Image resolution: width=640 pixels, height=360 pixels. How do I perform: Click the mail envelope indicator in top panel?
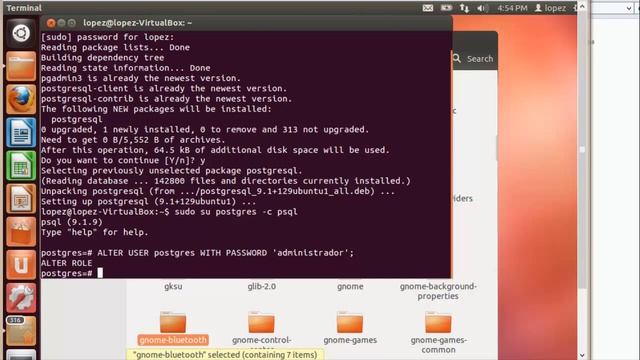pyautogui.click(x=428, y=8)
